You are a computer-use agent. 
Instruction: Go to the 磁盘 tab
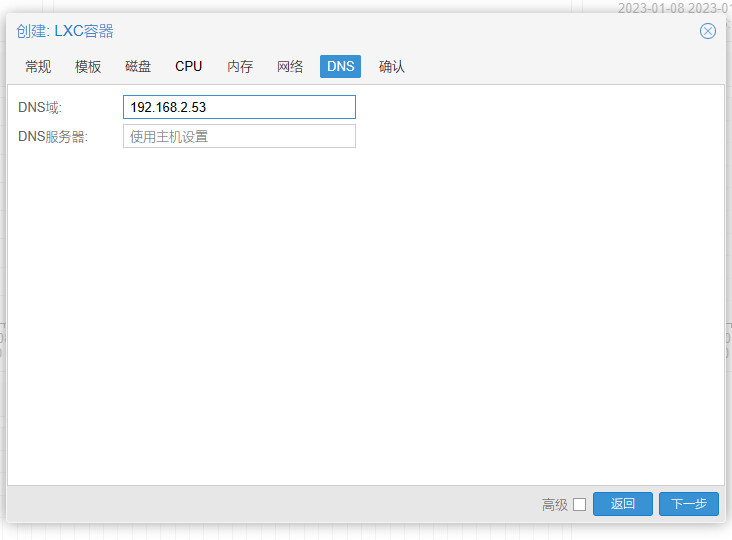(x=138, y=66)
